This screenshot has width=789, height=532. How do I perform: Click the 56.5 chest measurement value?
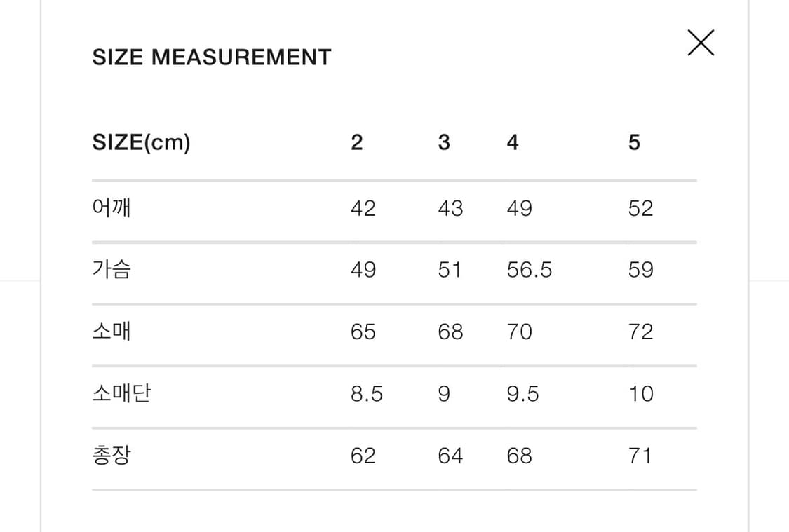click(530, 270)
